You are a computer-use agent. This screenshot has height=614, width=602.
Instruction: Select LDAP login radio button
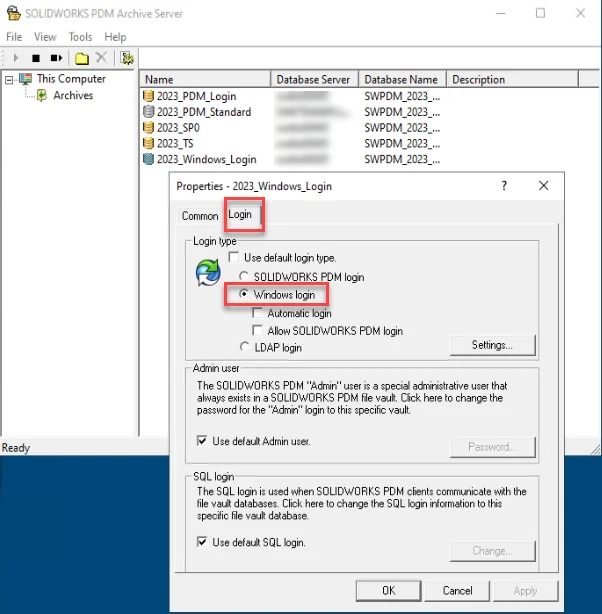244,347
